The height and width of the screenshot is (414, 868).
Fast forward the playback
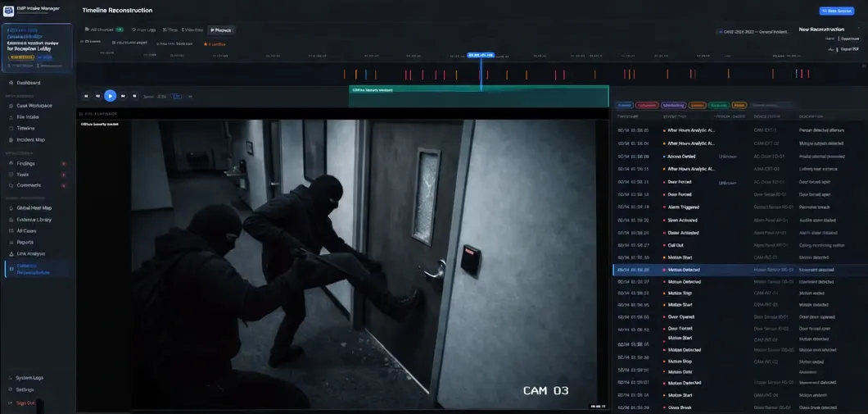[123, 96]
